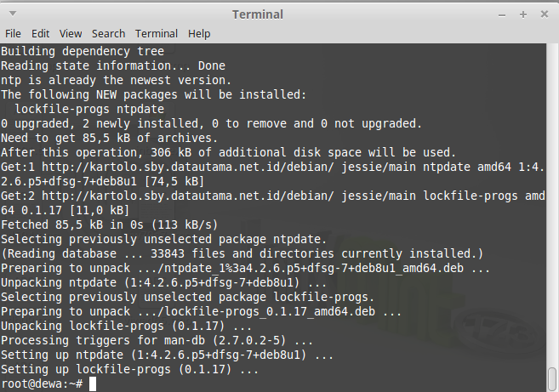Click the vertical scrollbar thumb
559x392 pixels.
(552, 378)
